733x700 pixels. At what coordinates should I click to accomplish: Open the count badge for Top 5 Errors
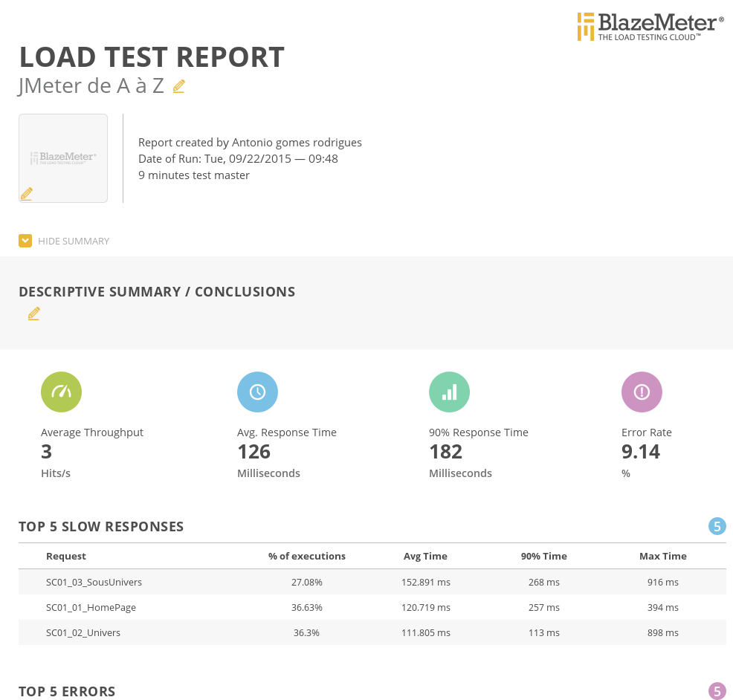pos(717,692)
